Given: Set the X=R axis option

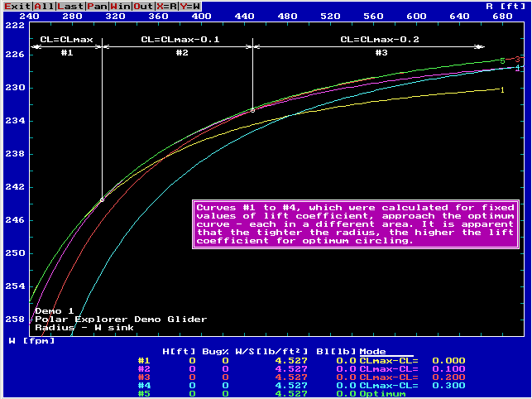Looking at the screenshot, I should click(x=168, y=6).
